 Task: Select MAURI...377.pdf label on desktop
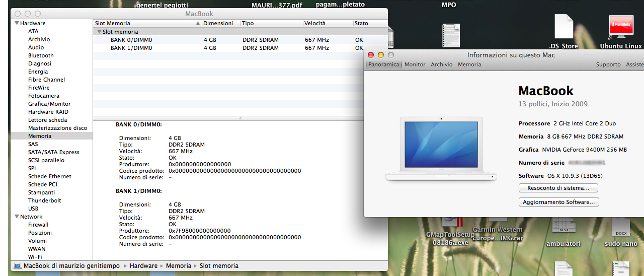pyautogui.click(x=276, y=5)
